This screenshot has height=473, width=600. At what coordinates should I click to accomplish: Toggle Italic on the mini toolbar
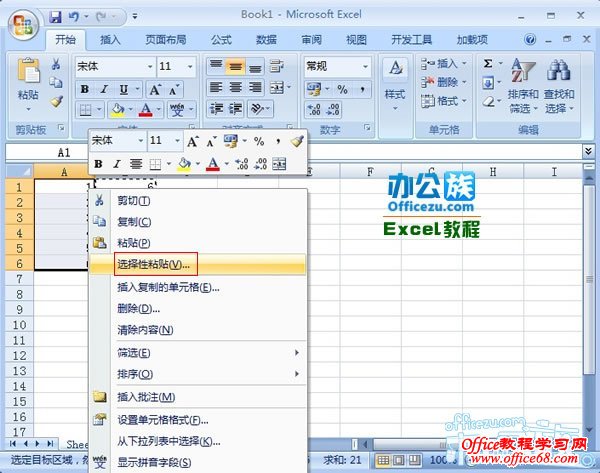[117, 164]
